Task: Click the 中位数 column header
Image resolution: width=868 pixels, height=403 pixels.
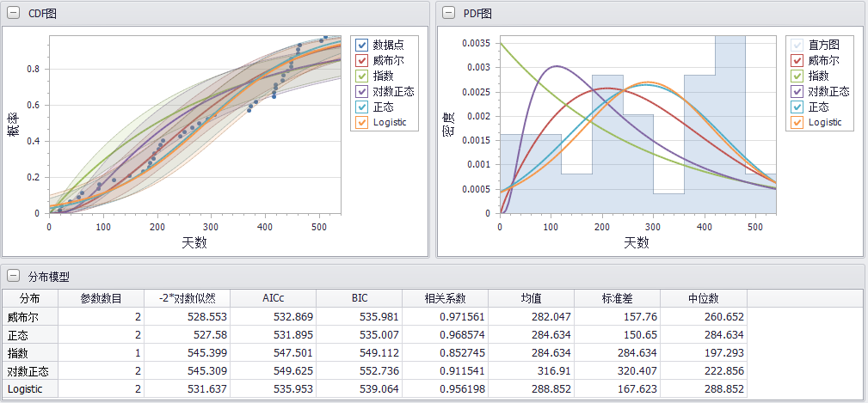Action: 703,298
